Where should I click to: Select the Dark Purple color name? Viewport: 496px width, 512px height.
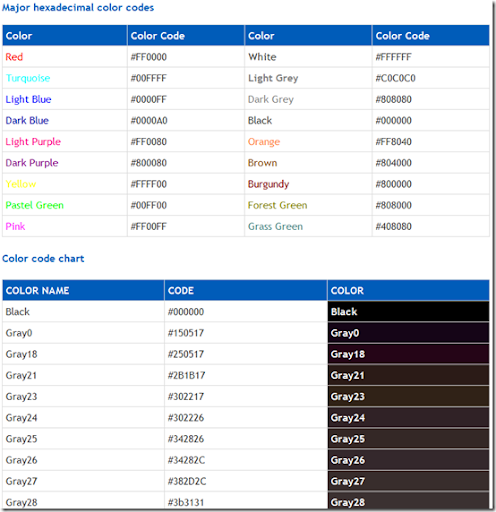(x=32, y=163)
